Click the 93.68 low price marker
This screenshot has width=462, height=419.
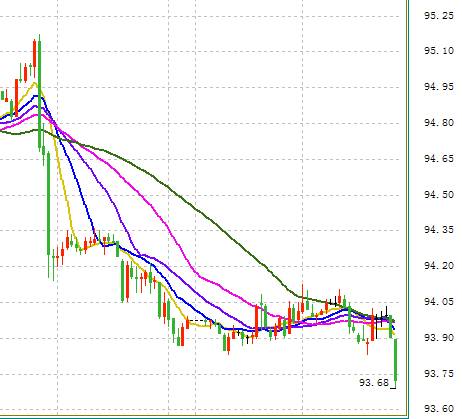[374, 383]
